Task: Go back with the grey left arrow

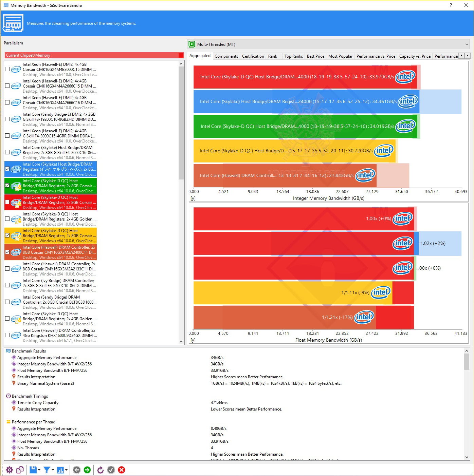Action: (x=77, y=470)
